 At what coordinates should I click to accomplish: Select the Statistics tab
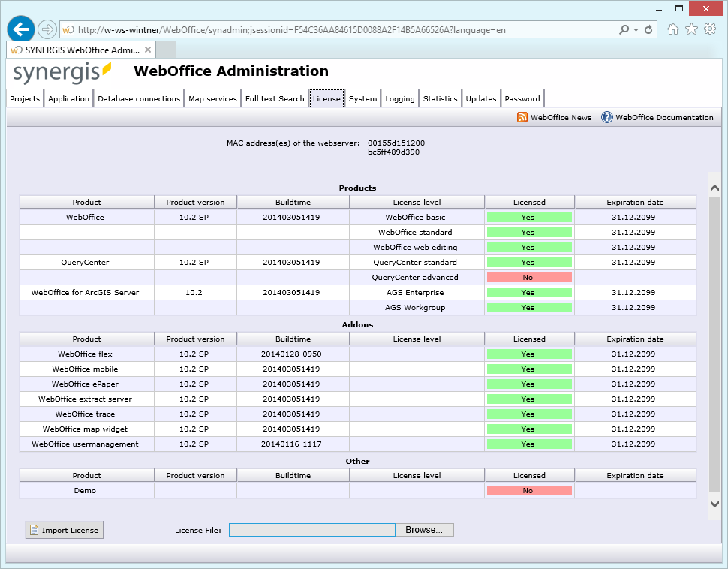440,98
